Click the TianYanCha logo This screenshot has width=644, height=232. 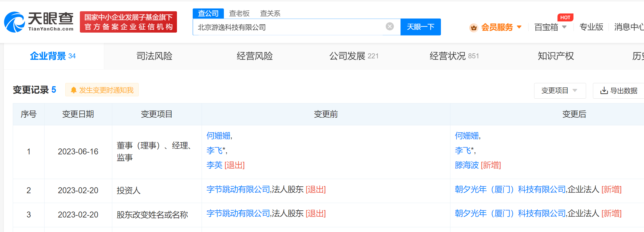(39, 22)
